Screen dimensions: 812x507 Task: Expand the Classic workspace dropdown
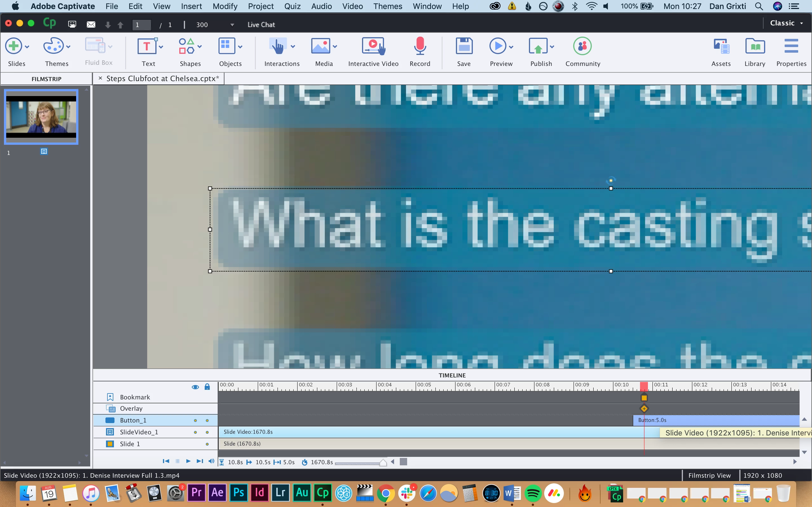pyautogui.click(x=802, y=23)
